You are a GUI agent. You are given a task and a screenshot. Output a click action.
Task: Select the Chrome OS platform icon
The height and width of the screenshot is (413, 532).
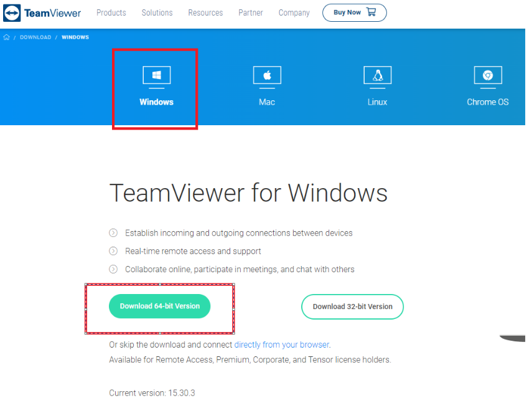(488, 74)
